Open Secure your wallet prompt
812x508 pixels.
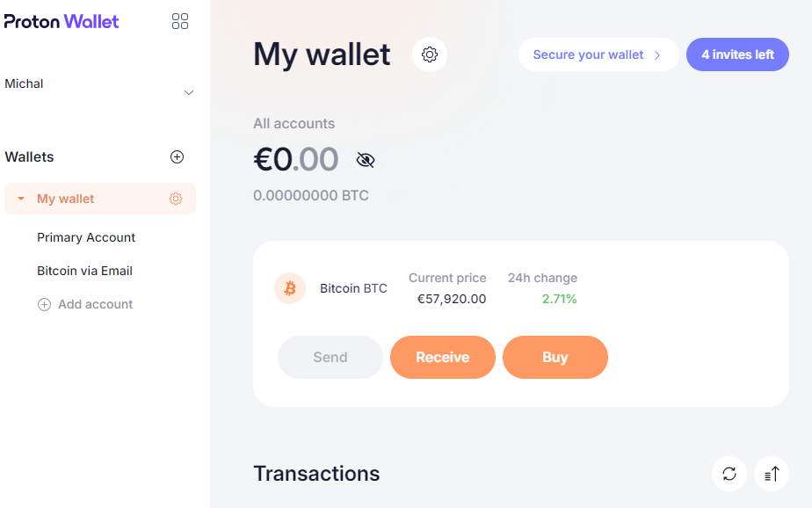(598, 54)
